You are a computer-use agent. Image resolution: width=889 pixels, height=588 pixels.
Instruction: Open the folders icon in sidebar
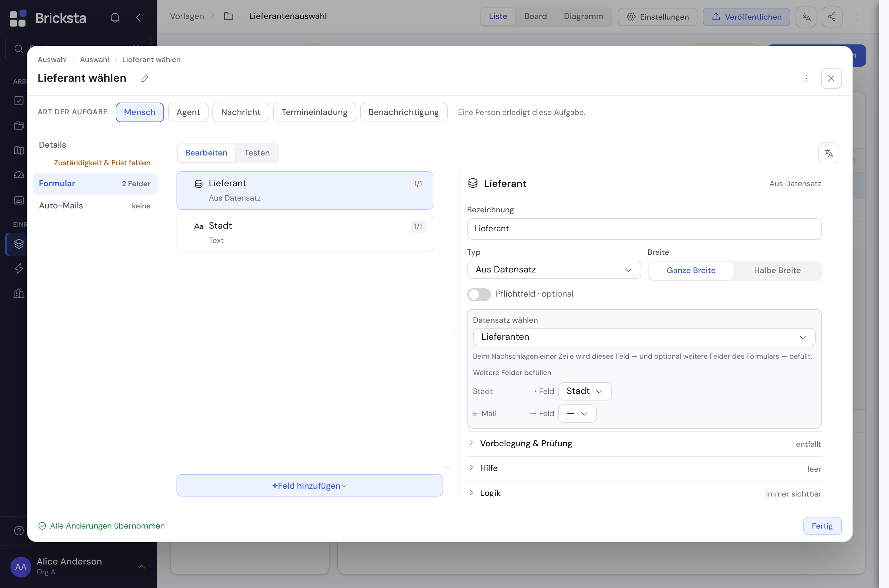click(x=19, y=125)
